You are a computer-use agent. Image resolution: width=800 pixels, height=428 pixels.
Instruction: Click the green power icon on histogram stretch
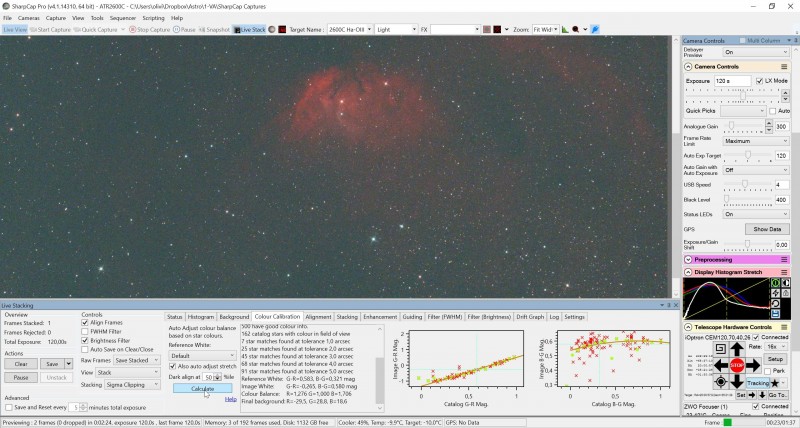[x=775, y=283]
